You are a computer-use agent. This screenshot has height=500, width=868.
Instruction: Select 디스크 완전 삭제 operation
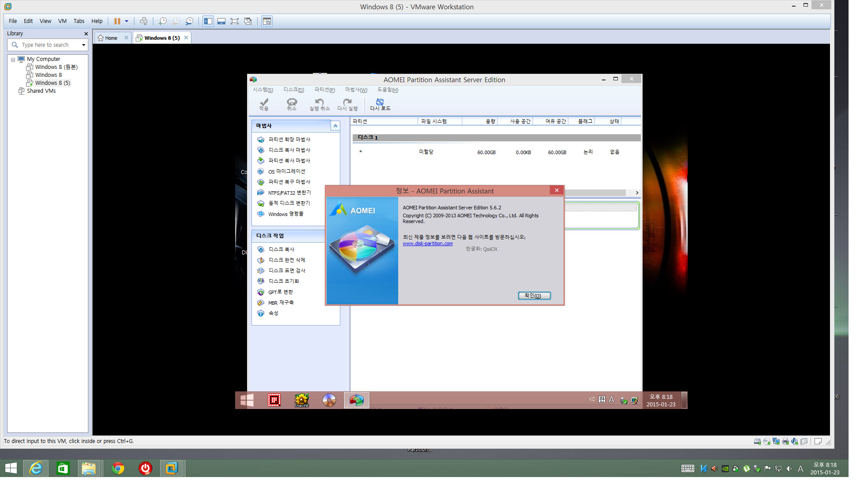[286, 260]
